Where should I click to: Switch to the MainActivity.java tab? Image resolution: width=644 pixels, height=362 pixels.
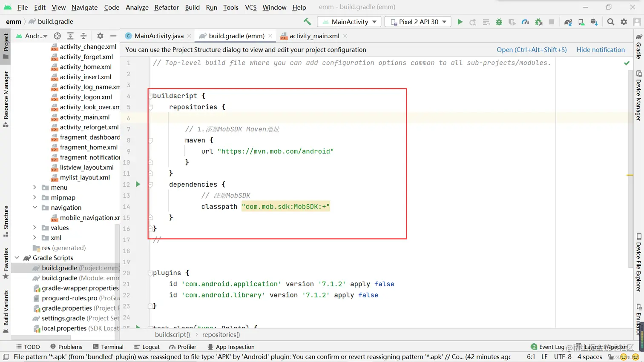tap(158, 36)
